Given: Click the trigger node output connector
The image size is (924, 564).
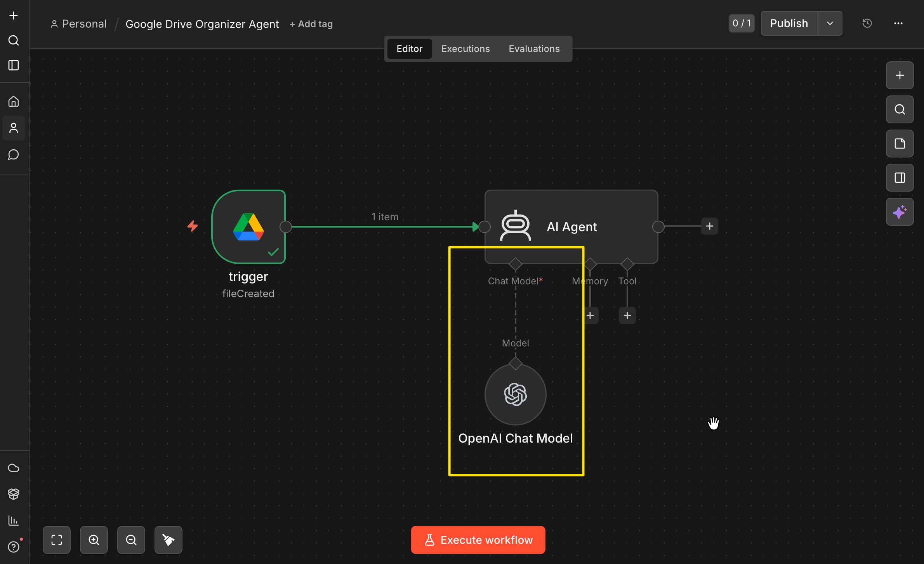Looking at the screenshot, I should click(286, 227).
